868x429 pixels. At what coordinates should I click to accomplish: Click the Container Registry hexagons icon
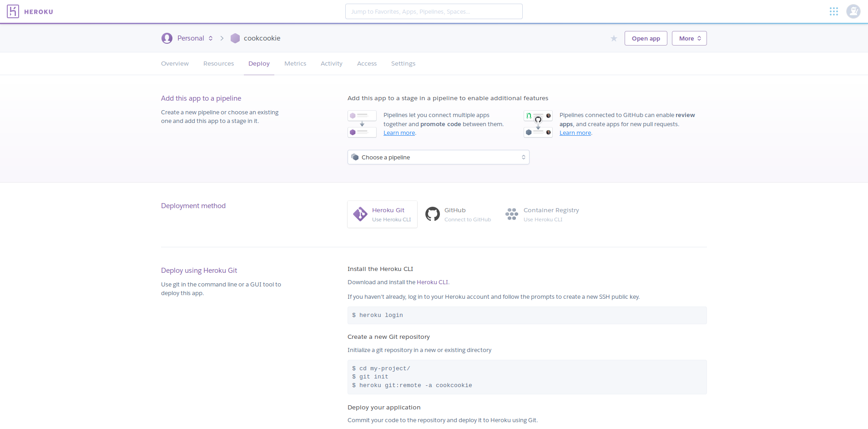pos(512,214)
